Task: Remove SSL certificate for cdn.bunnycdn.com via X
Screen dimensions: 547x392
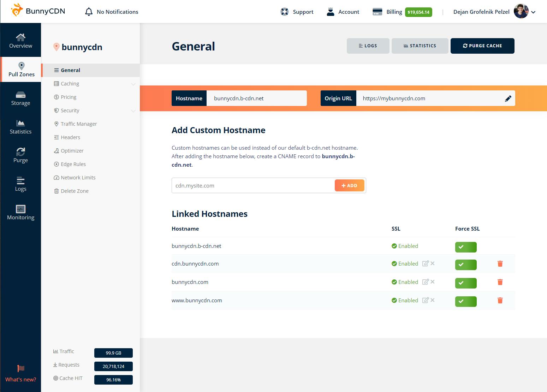Action: coord(433,263)
